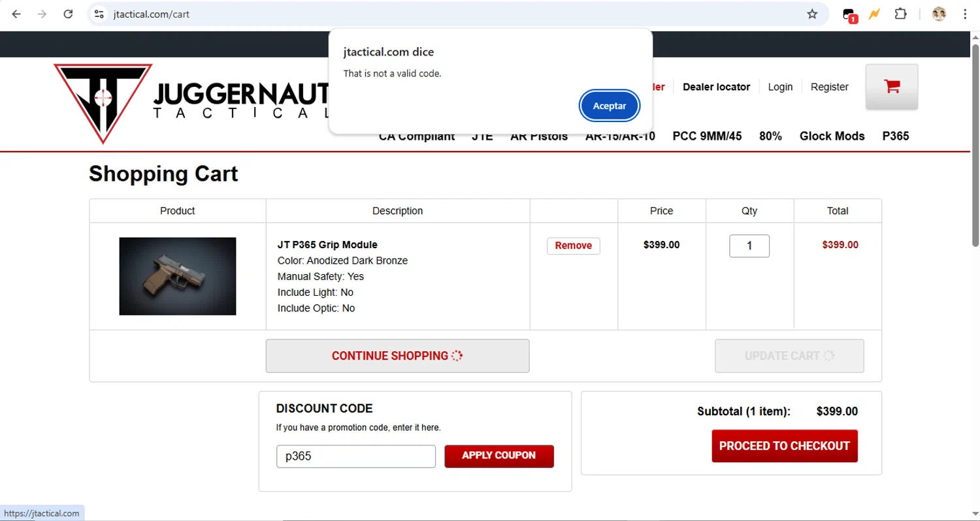The width and height of the screenshot is (980, 521).
Task: Click the Total column header
Action: [x=838, y=211]
